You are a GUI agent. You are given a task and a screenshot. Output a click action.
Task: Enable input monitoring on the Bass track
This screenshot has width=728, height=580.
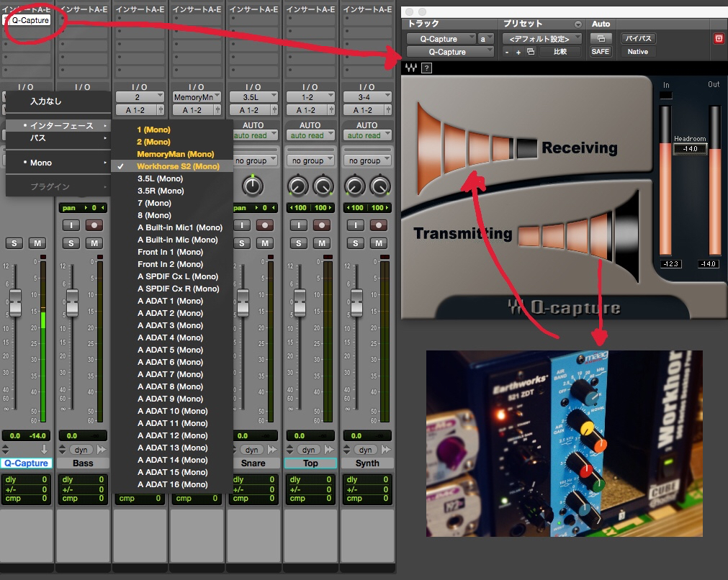tap(71, 225)
